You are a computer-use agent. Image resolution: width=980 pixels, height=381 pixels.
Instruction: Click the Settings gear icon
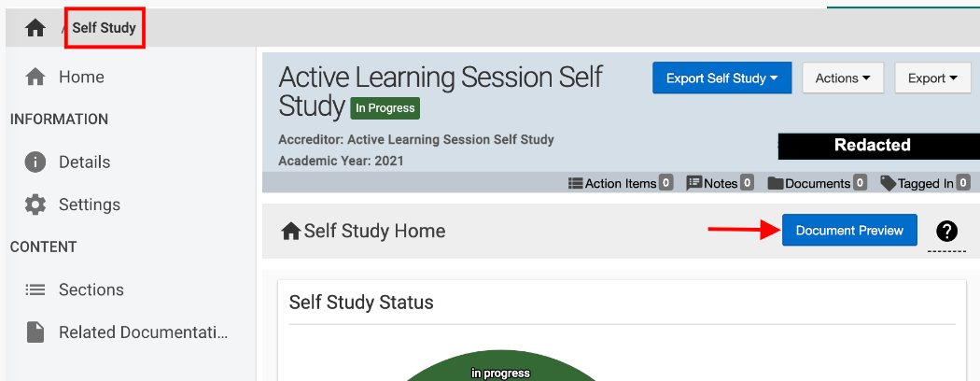pyautogui.click(x=35, y=205)
